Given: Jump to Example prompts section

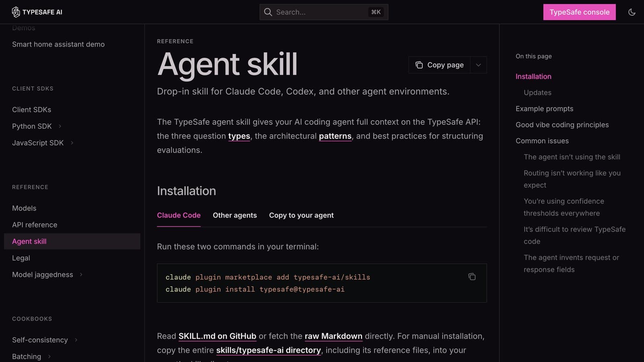Looking at the screenshot, I should point(544,109).
